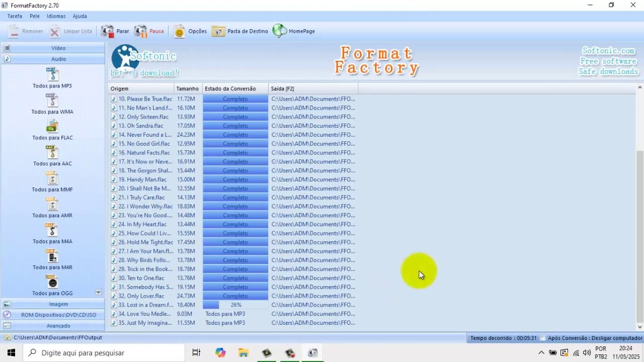Select row 15. No Good Girl.flac
Image resolution: width=644 pixels, height=362 pixels.
tap(233, 144)
